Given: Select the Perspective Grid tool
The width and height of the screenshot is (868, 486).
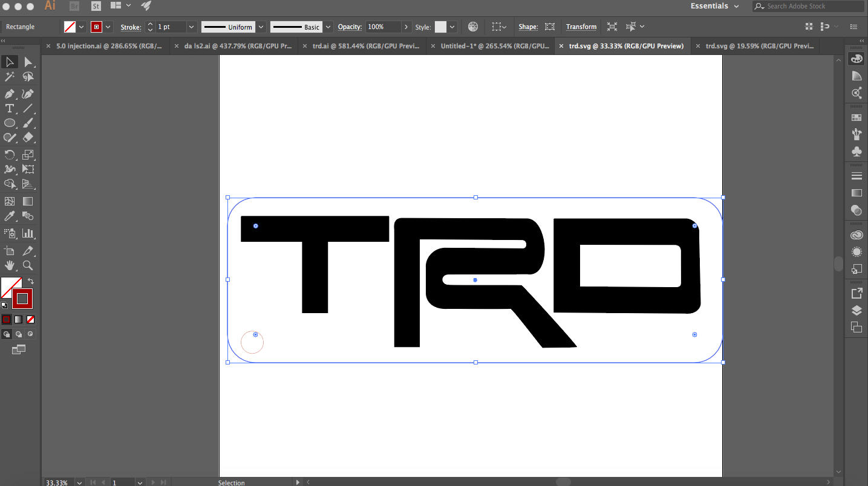Looking at the screenshot, I should point(28,184).
